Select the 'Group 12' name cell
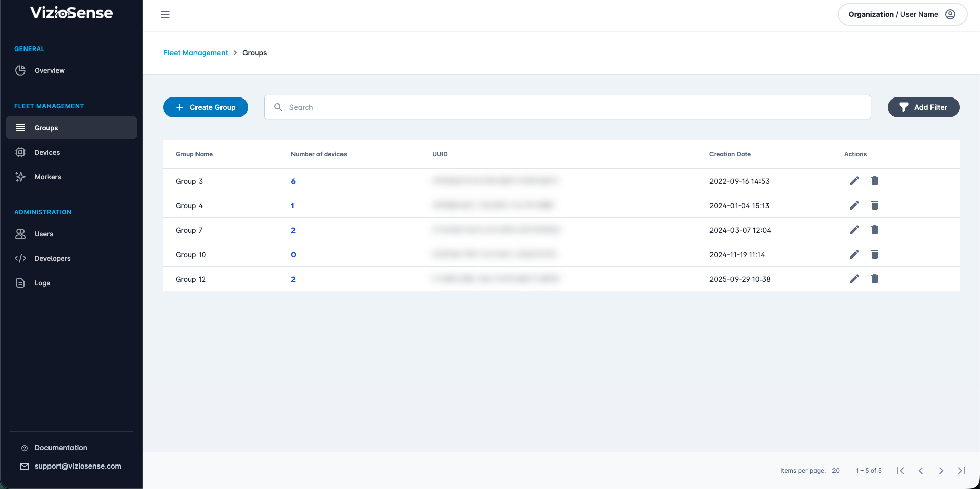This screenshot has height=489, width=980. click(190, 279)
